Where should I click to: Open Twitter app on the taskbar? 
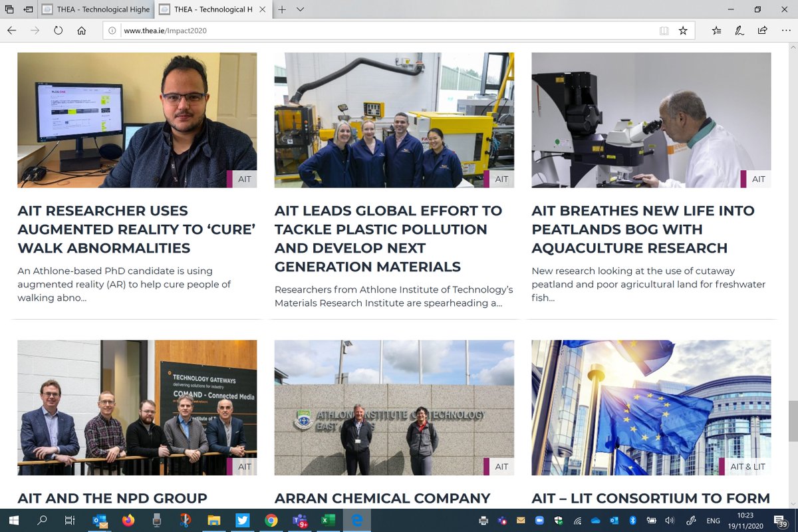pos(242,520)
